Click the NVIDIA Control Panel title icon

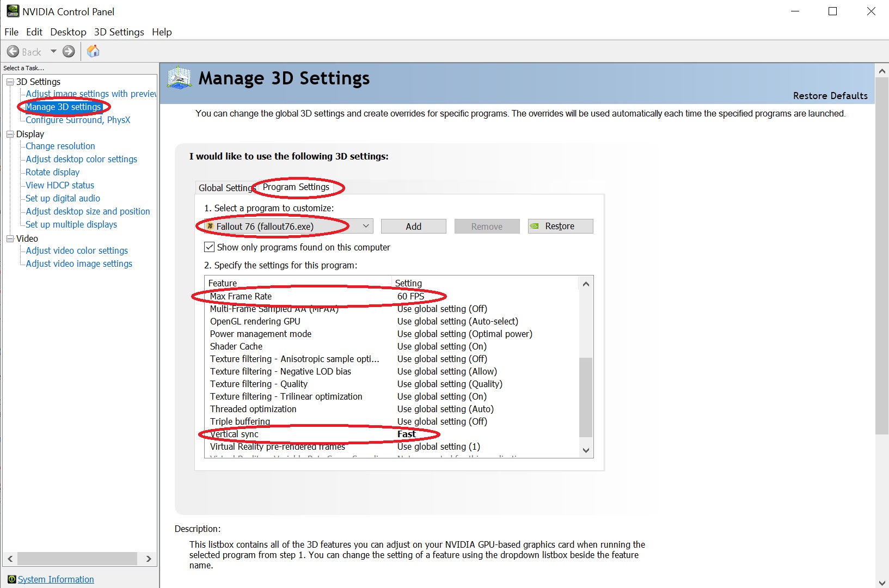tap(13, 11)
